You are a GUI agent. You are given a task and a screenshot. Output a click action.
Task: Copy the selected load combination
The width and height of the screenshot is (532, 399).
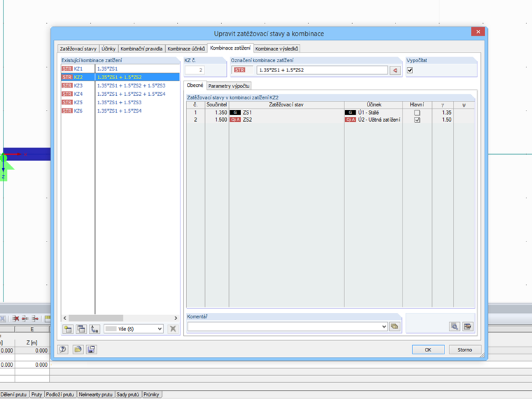point(81,329)
